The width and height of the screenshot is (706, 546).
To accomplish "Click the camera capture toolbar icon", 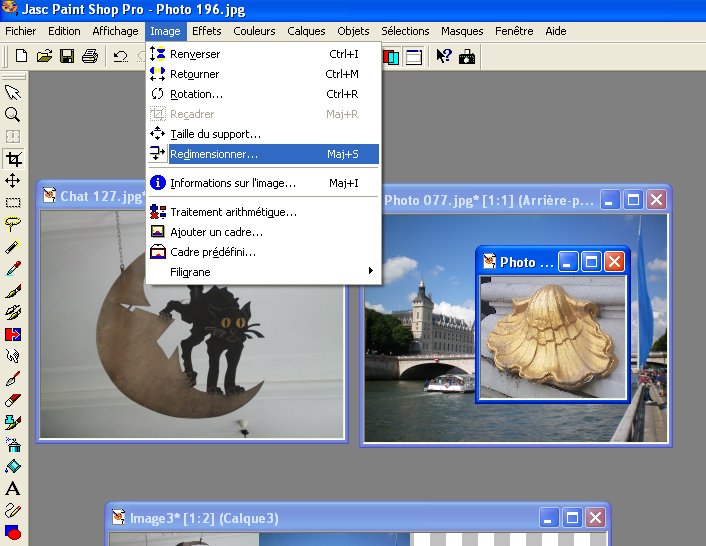I will pos(467,57).
